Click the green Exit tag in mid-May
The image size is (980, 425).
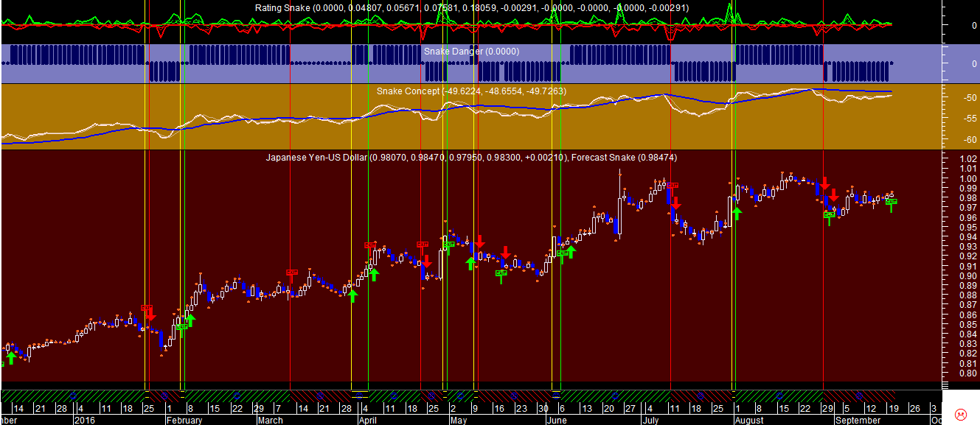pyautogui.click(x=501, y=273)
